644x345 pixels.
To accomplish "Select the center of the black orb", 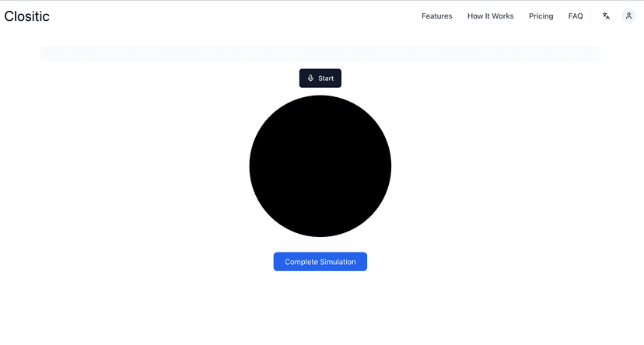I will (320, 166).
